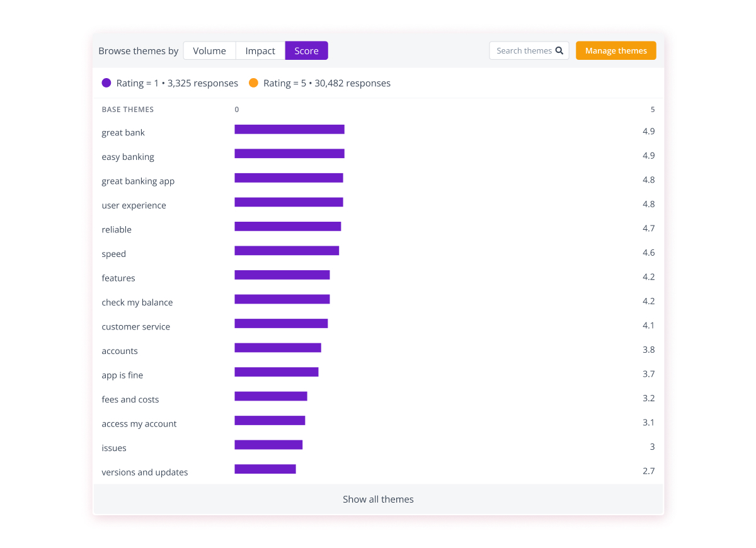Image resolution: width=756 pixels, height=548 pixels.
Task: Select the purple Rating = 1 legend dot
Action: click(105, 83)
